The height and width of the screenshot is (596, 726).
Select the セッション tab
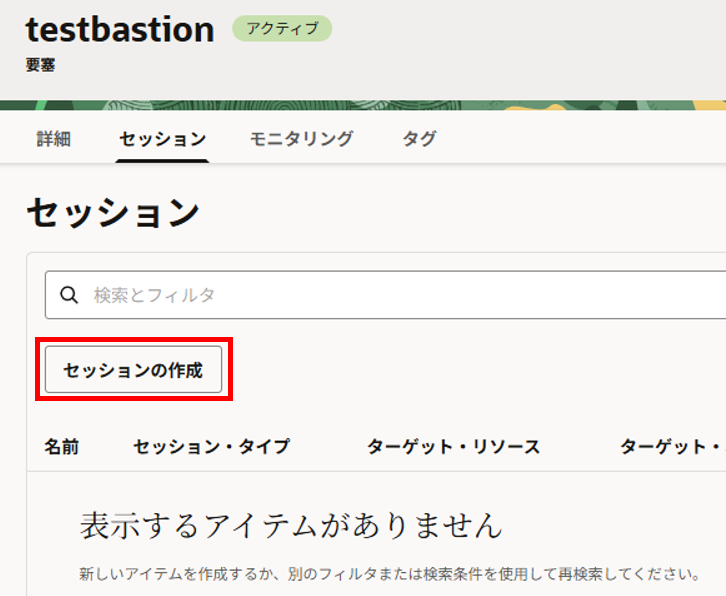click(x=162, y=139)
